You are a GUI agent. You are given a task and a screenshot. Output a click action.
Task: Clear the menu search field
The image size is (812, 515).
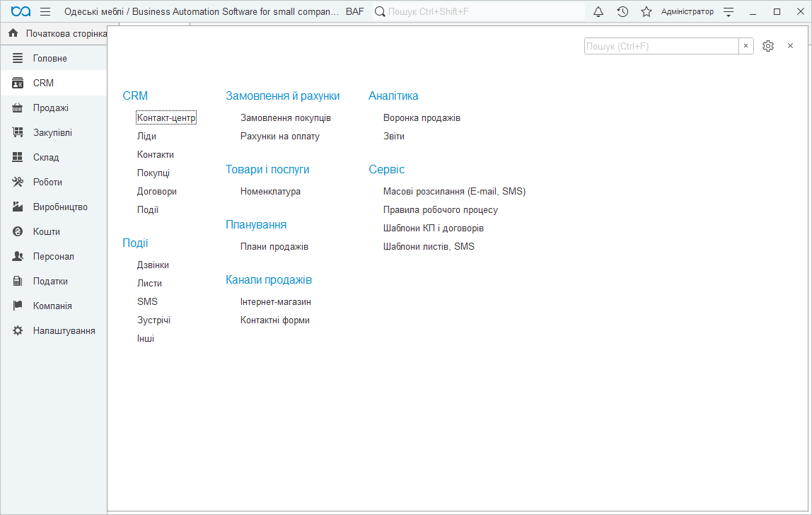pyautogui.click(x=746, y=46)
